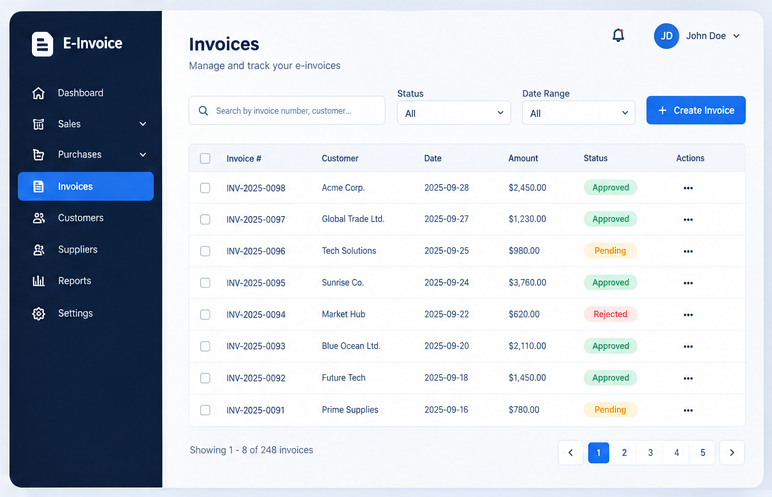Click amount $3,760.00
The image size is (772, 497).
tap(527, 283)
